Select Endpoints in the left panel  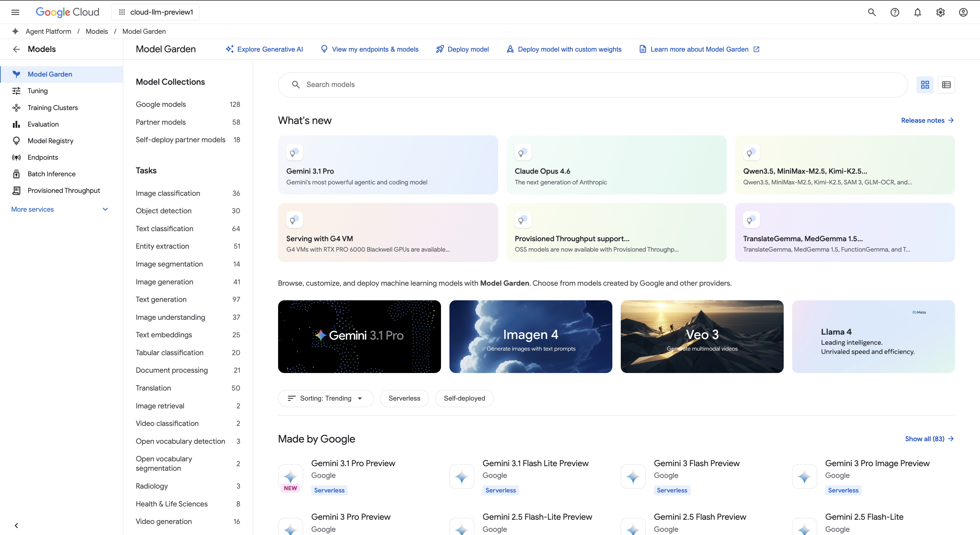[x=43, y=157]
